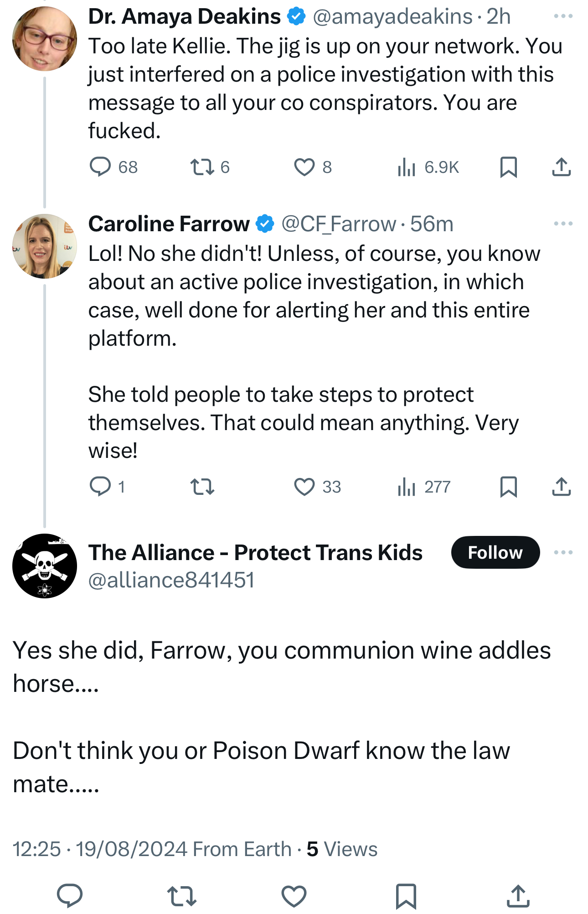Open more options on Amaya Deakins' tweet
The height and width of the screenshot is (914, 588).
(x=563, y=16)
